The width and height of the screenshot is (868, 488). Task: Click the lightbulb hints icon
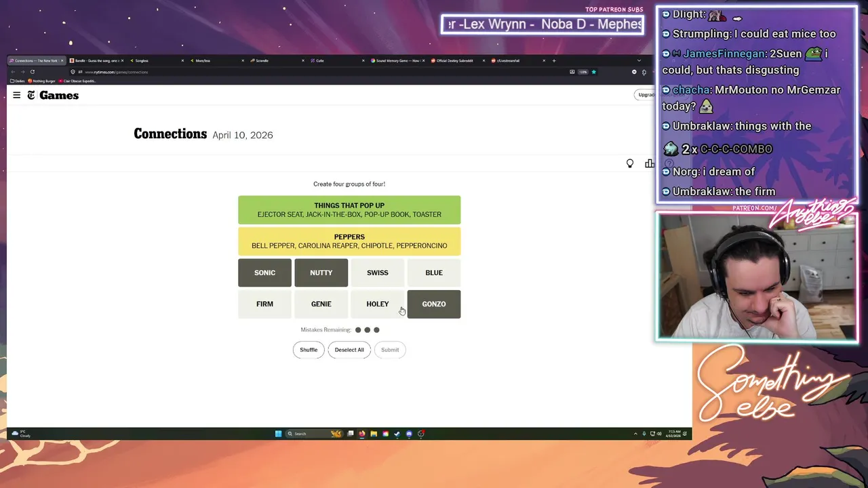[x=630, y=163]
